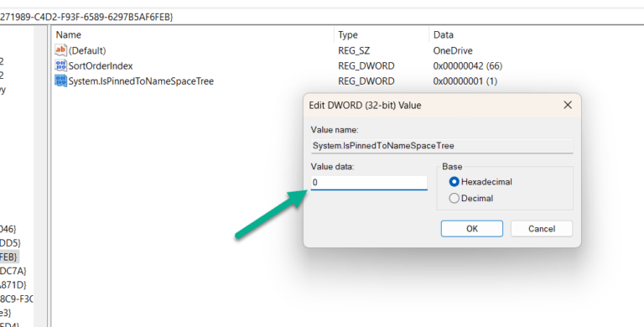Image resolution: width=644 pixels, height=327 pixels.
Task: Click into the Value data field
Action: (369, 183)
